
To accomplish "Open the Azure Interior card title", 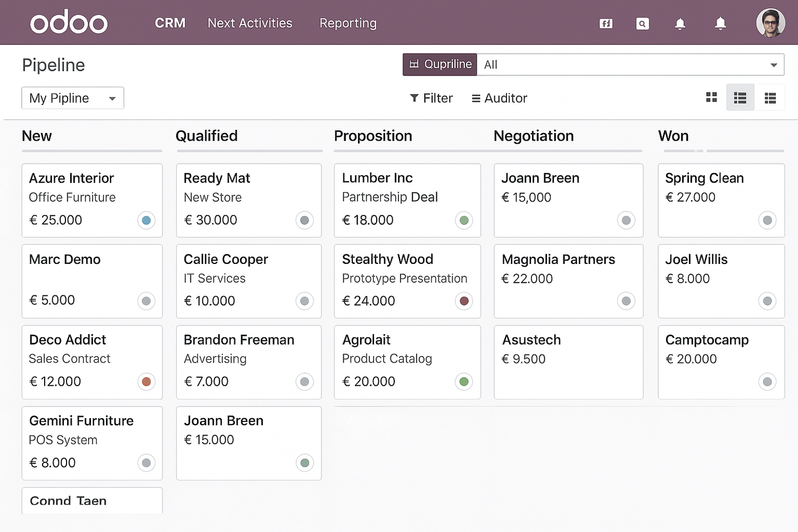I will [x=71, y=178].
